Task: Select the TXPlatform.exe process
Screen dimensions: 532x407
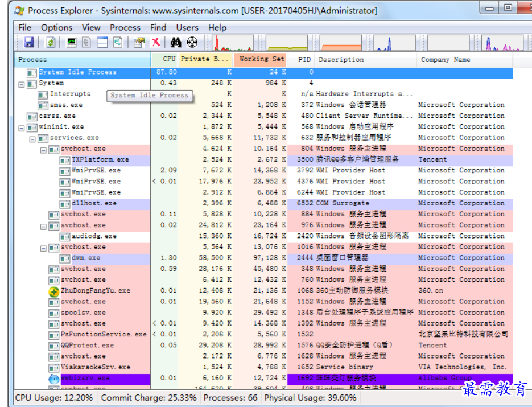Action: click(x=263, y=159)
